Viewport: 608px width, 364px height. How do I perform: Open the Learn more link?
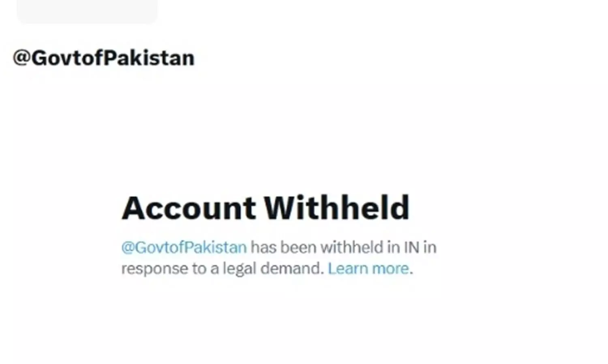pyautogui.click(x=368, y=268)
